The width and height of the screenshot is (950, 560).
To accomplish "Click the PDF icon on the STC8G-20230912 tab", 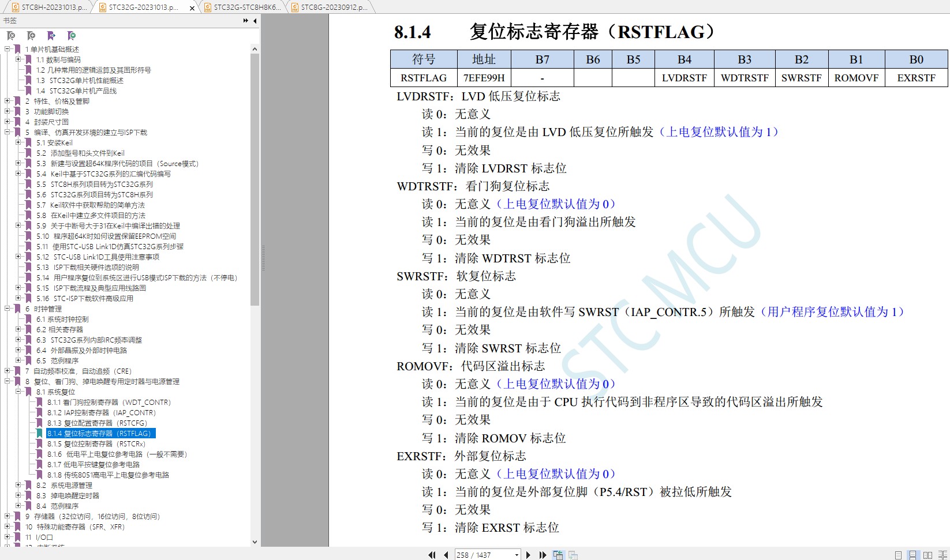I will coord(295,7).
